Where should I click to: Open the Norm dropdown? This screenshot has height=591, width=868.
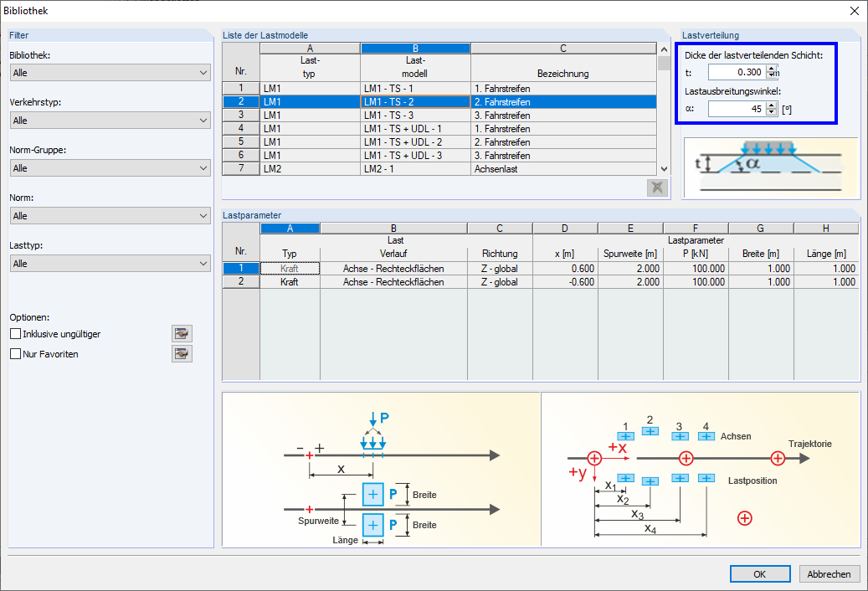pyautogui.click(x=110, y=216)
